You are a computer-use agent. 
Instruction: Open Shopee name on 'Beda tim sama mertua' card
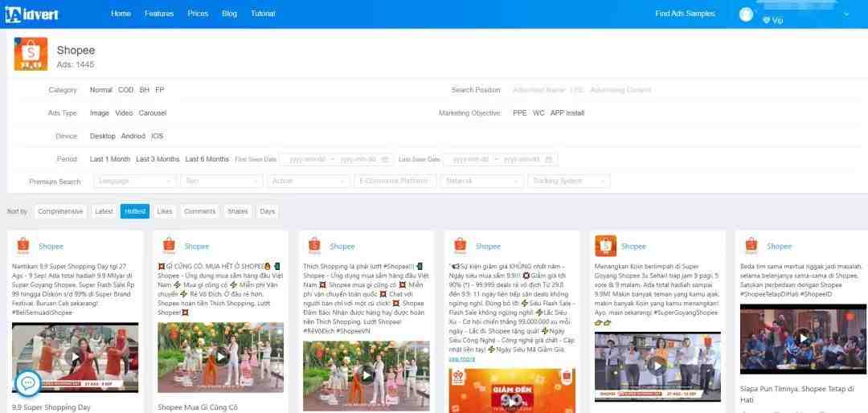pos(779,247)
